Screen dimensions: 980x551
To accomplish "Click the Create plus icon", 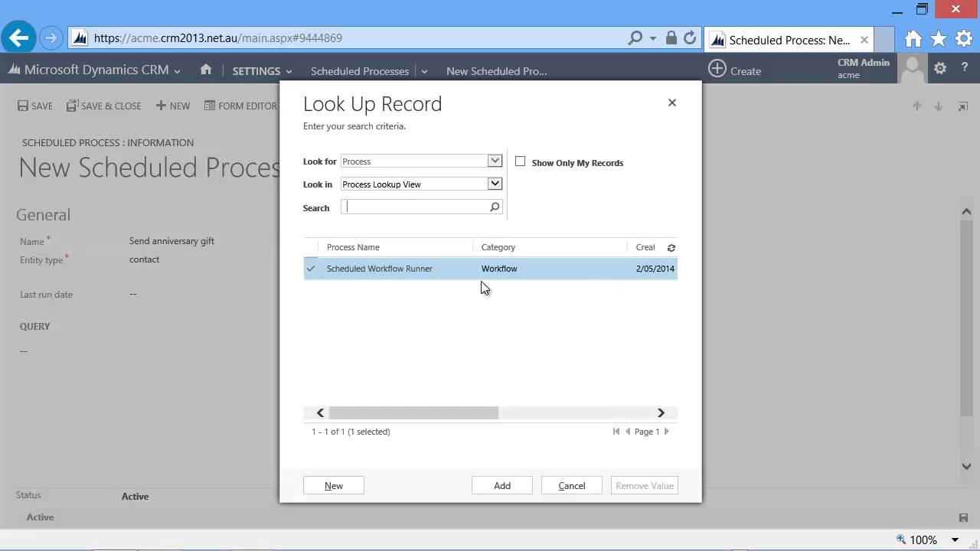I will (717, 69).
